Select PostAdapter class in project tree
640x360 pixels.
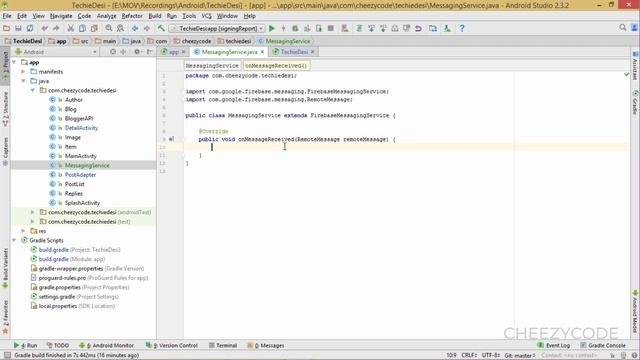coord(80,175)
